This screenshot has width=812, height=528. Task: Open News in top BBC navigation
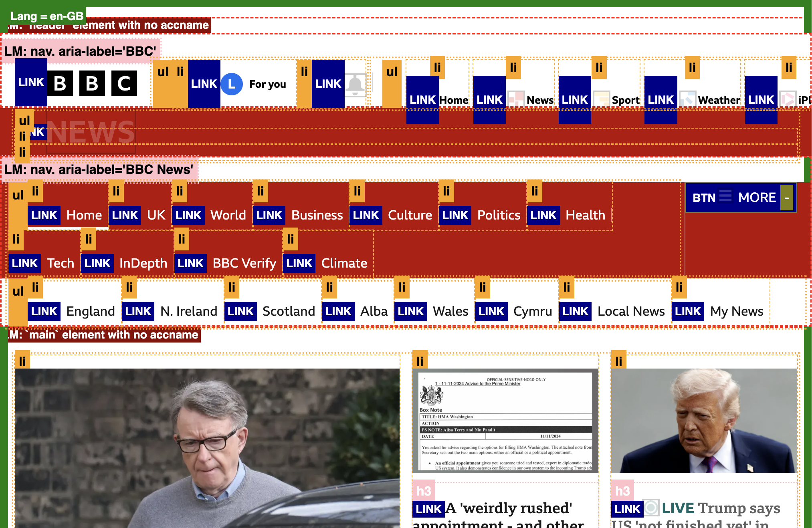pos(540,100)
